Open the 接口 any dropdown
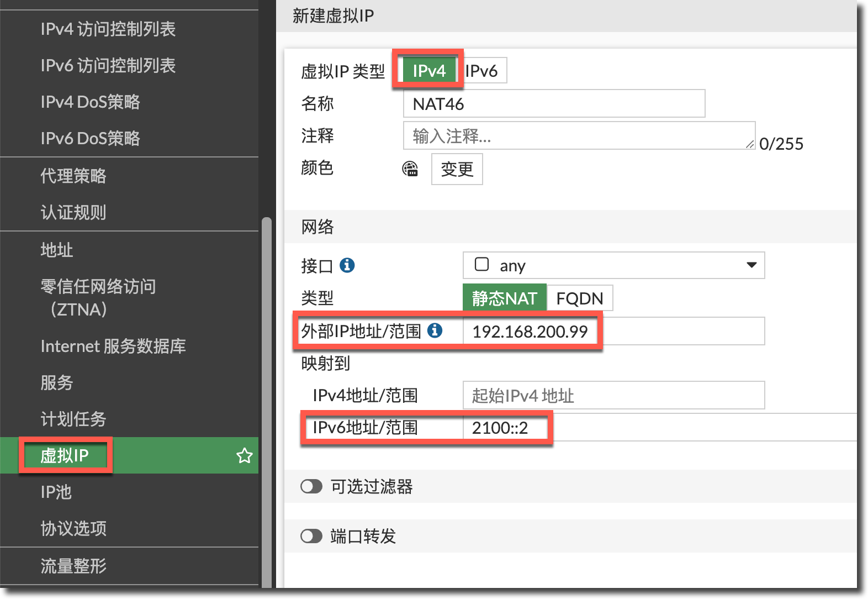This screenshot has height=599, width=868. 607,266
